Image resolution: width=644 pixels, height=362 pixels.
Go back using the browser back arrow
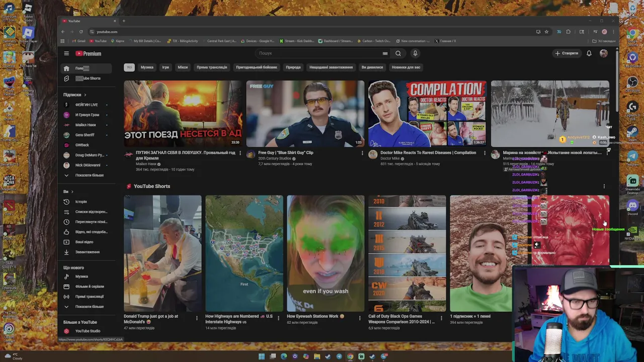click(63, 32)
